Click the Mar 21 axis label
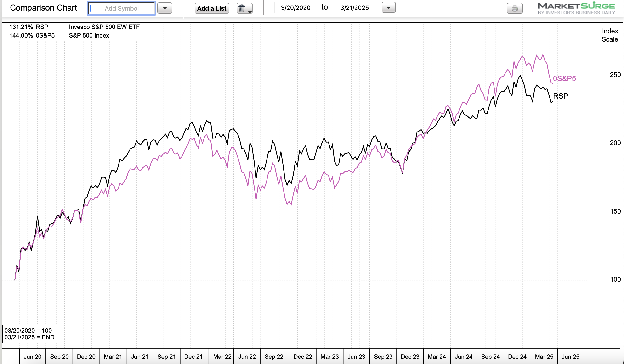Screen dimensions: 624x364 click(113, 357)
